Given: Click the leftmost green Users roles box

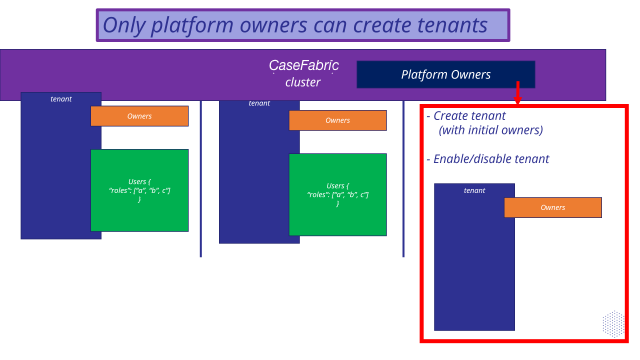Looking at the screenshot, I should tap(140, 190).
